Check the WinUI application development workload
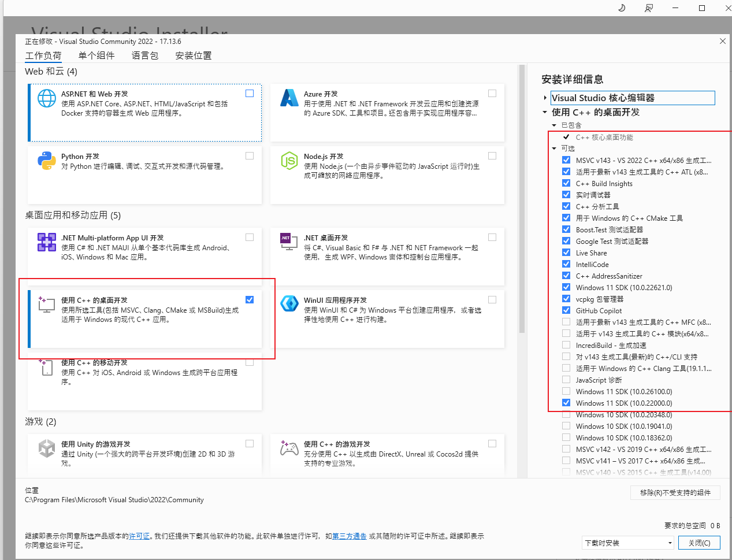This screenshot has height=560, width=732. (492, 299)
